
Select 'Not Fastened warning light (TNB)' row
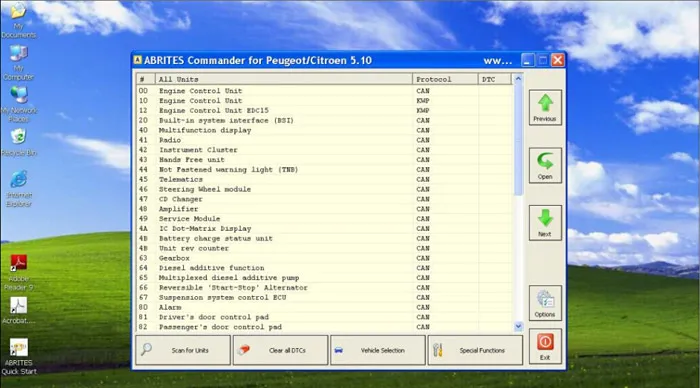point(325,169)
